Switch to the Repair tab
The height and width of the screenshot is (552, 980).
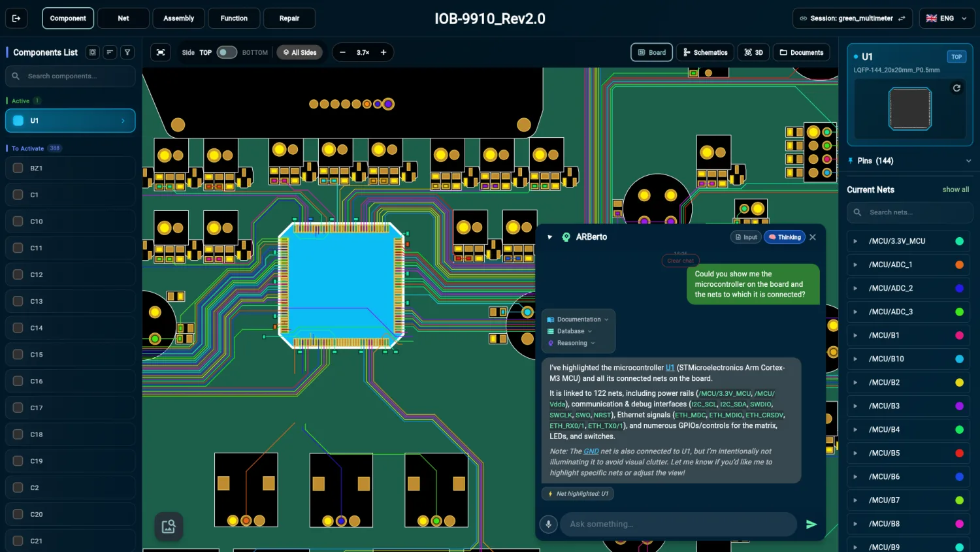289,18
